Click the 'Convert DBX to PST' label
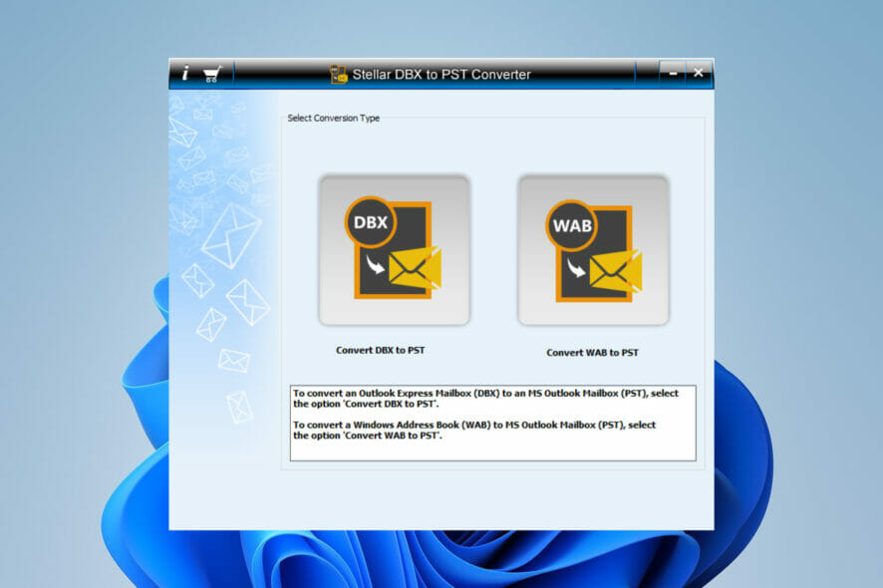Image resolution: width=883 pixels, height=588 pixels. coord(380,350)
